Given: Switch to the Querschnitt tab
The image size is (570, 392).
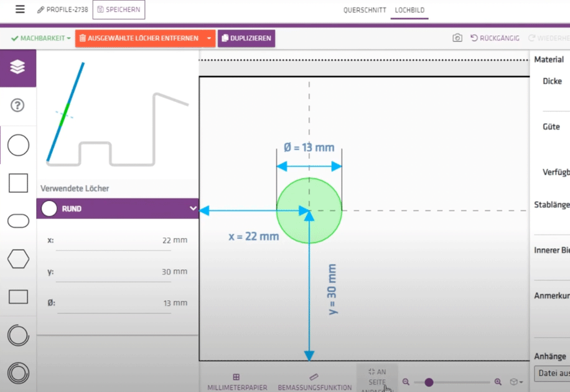Looking at the screenshot, I should coord(365,10).
